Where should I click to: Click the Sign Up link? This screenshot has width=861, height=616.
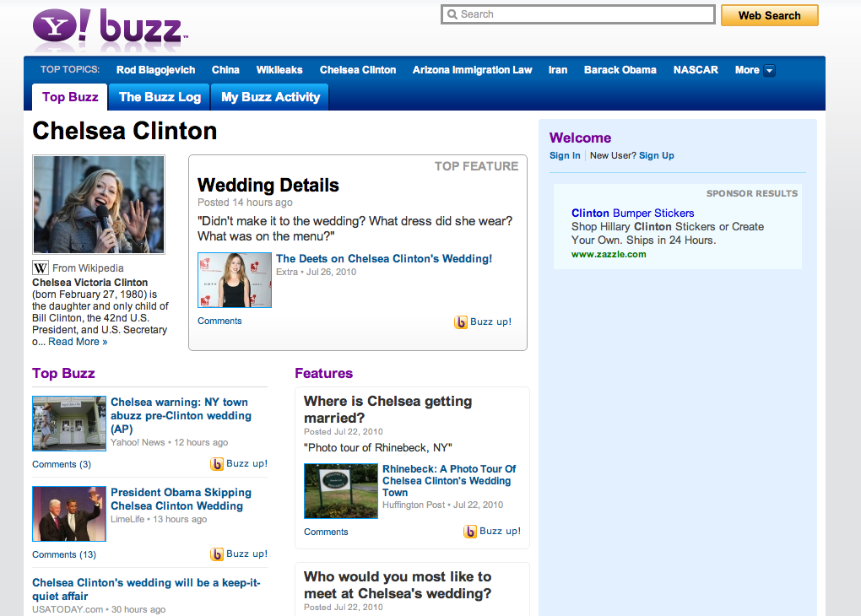656,155
